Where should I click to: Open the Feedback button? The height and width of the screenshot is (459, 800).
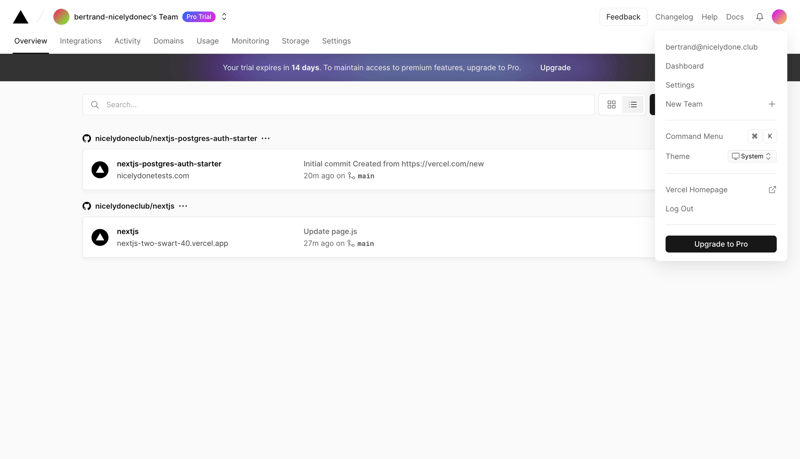[x=623, y=17]
